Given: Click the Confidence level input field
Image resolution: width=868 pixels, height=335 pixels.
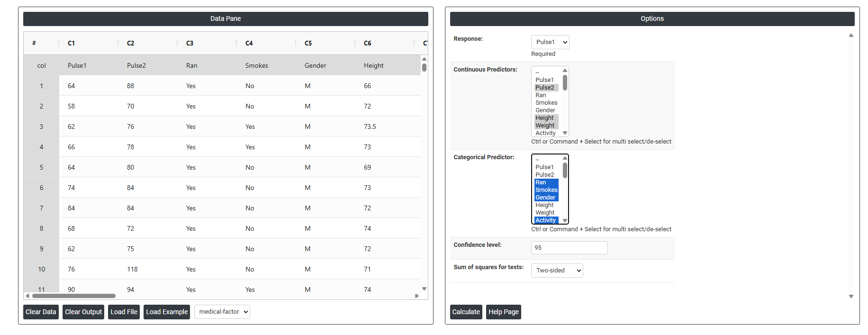Looking at the screenshot, I should click(569, 248).
